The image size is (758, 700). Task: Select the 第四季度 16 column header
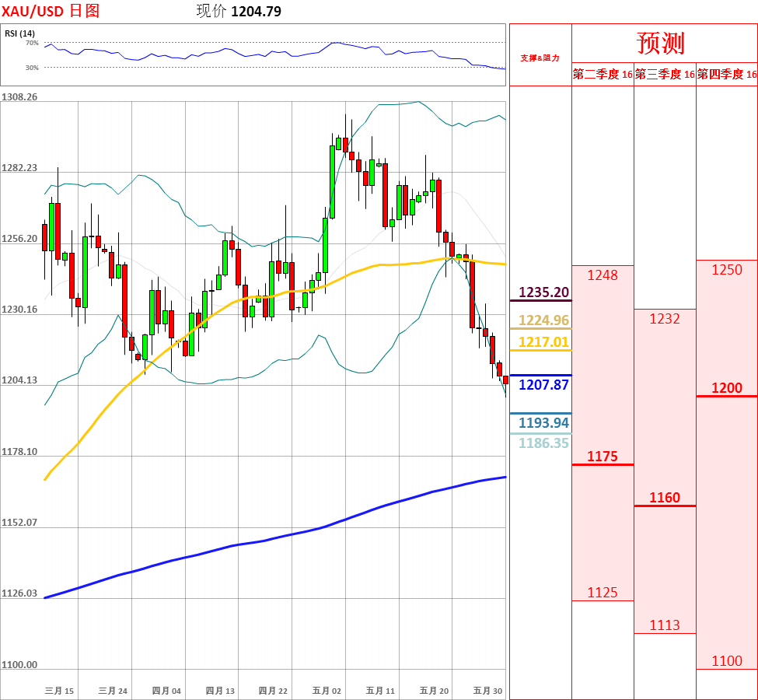pyautogui.click(x=727, y=74)
